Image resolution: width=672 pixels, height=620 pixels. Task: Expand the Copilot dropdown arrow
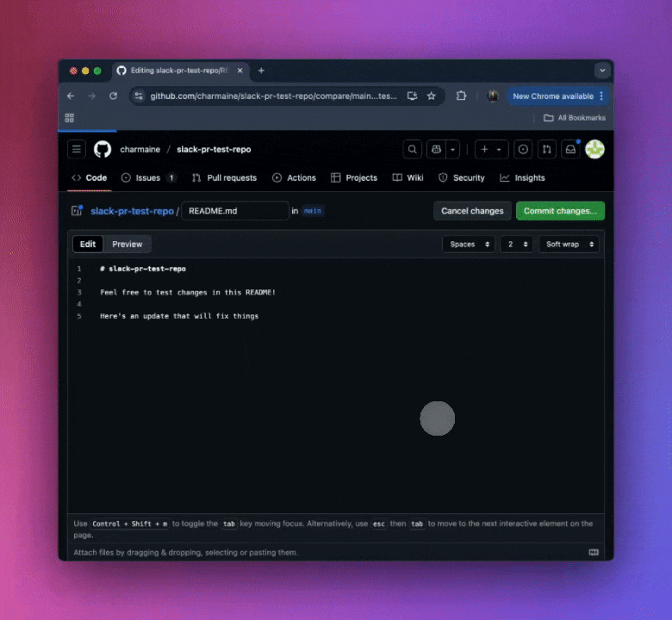pos(452,149)
